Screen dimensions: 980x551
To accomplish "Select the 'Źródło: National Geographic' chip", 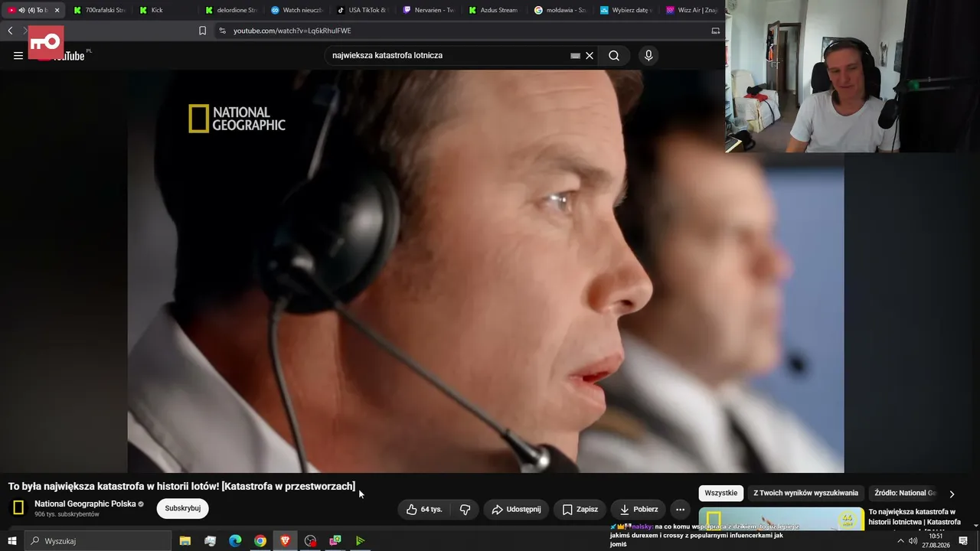I will point(906,494).
